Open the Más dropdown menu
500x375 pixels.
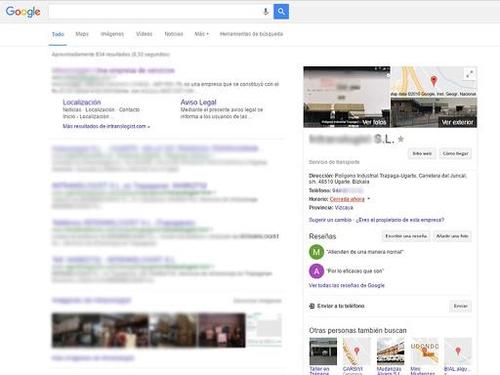(201, 34)
